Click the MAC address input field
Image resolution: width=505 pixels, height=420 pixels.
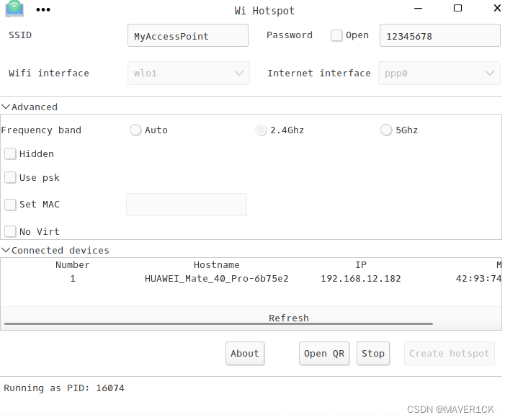(x=187, y=205)
